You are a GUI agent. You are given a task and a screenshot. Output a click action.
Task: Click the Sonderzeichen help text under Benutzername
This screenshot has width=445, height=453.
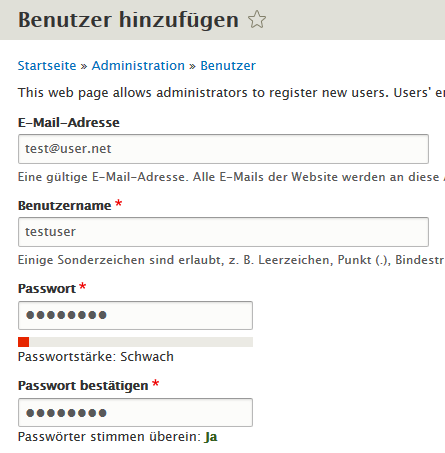[x=231, y=260]
